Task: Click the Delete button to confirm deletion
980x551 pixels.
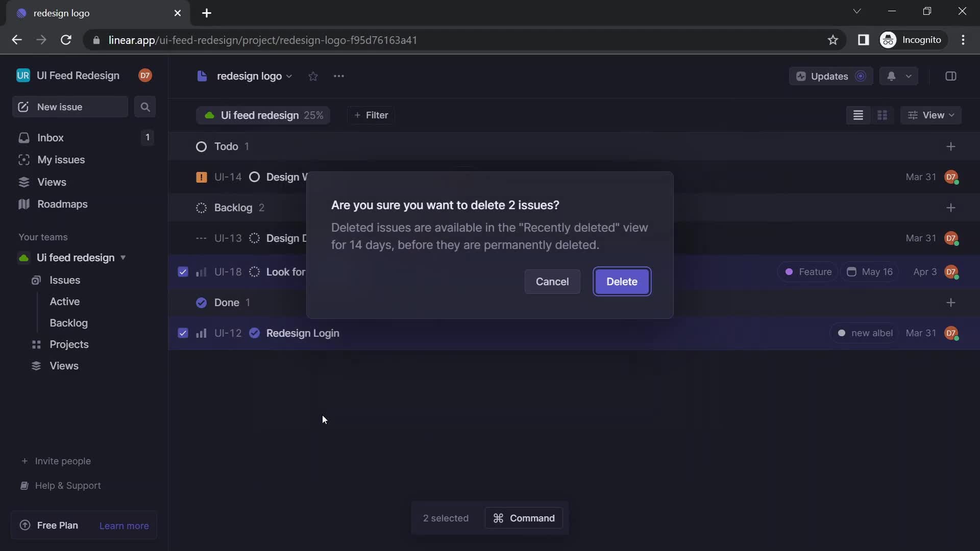Action: point(621,281)
